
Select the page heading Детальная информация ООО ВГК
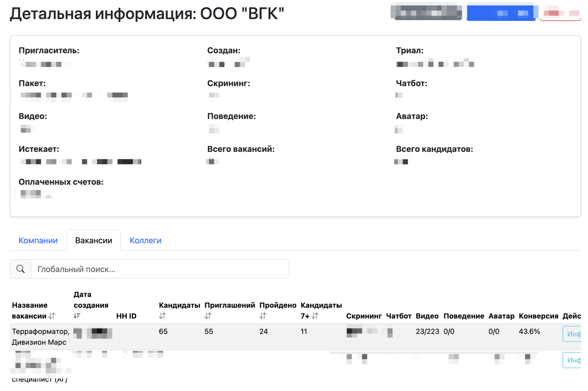tap(147, 14)
